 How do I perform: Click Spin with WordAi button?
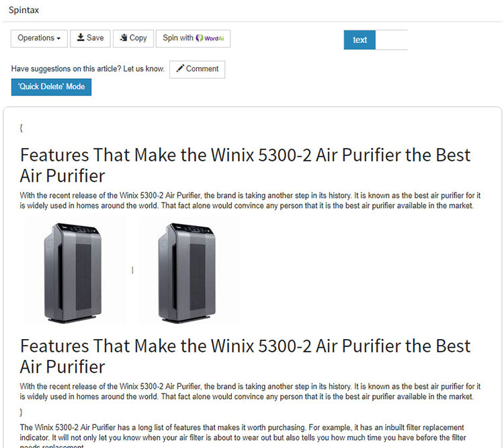(193, 38)
